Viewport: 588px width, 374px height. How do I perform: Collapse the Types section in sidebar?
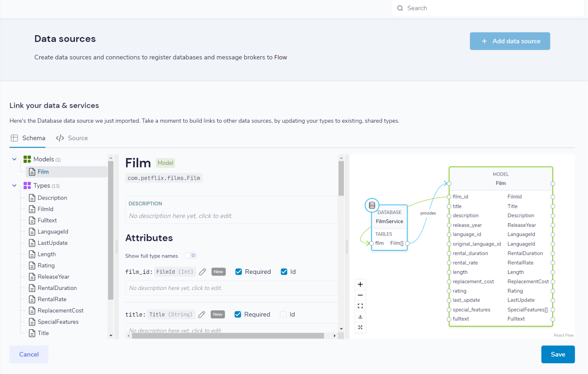(15, 186)
